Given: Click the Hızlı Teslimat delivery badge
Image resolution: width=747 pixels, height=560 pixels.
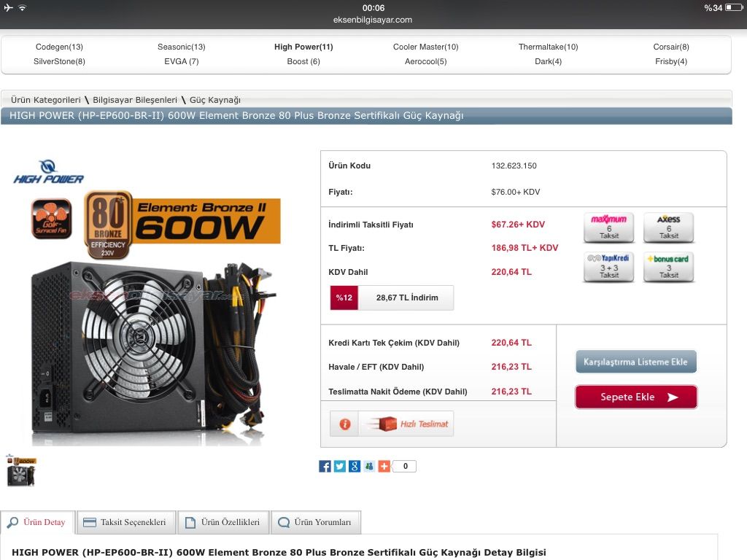Looking at the screenshot, I should [406, 424].
